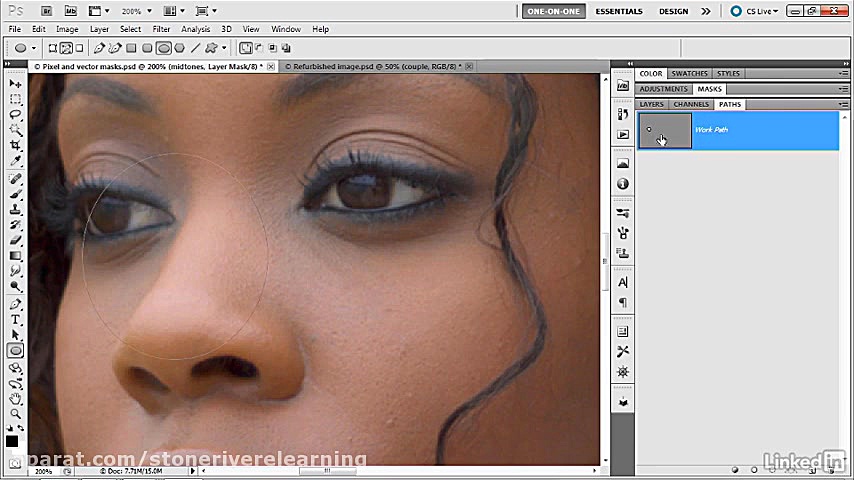The height and width of the screenshot is (480, 854).
Task: Switch to the Adjustments tab
Action: click(x=663, y=89)
